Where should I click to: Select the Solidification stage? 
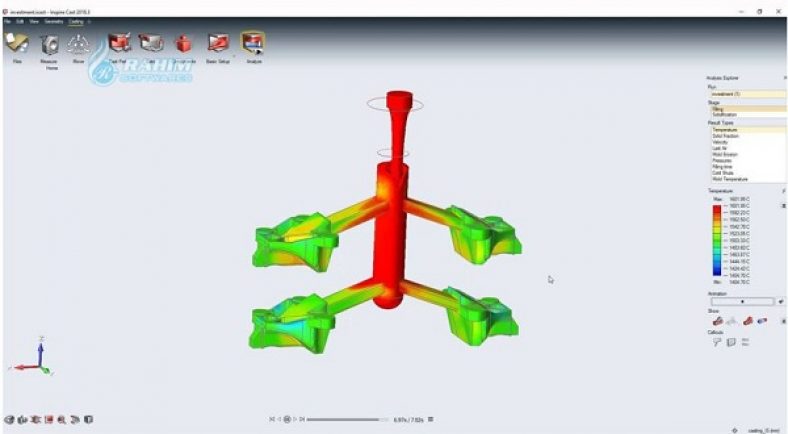(x=747, y=115)
